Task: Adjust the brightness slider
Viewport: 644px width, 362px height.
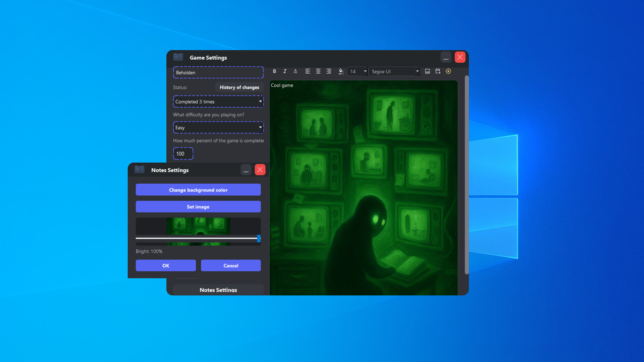Action: point(258,239)
